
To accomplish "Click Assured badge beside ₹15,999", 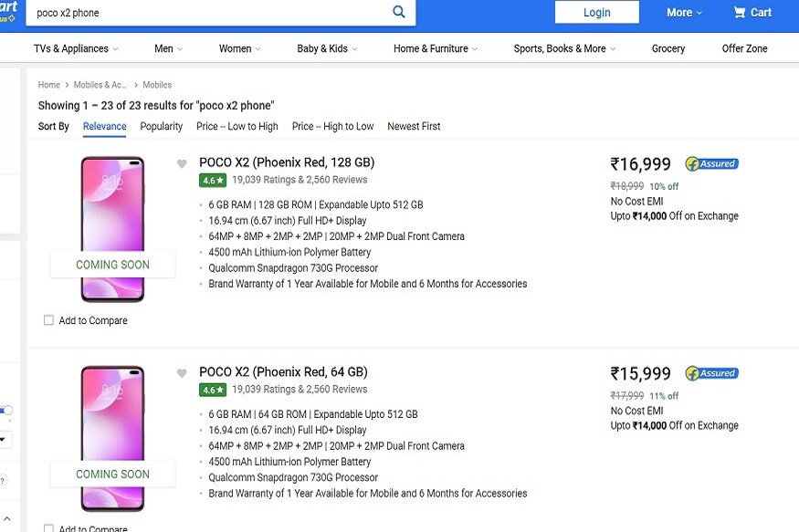I will point(712,373).
